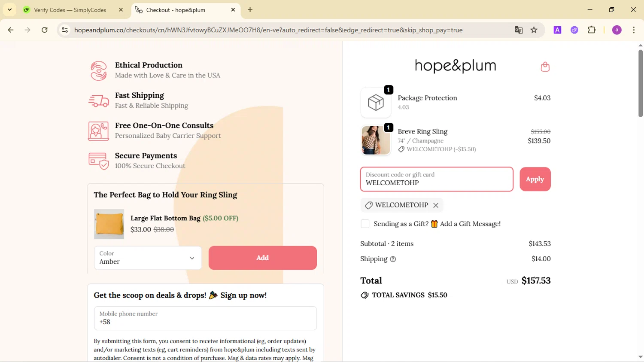
Task: Click the Breve Ring Sling $139.50 price
Action: (539, 141)
